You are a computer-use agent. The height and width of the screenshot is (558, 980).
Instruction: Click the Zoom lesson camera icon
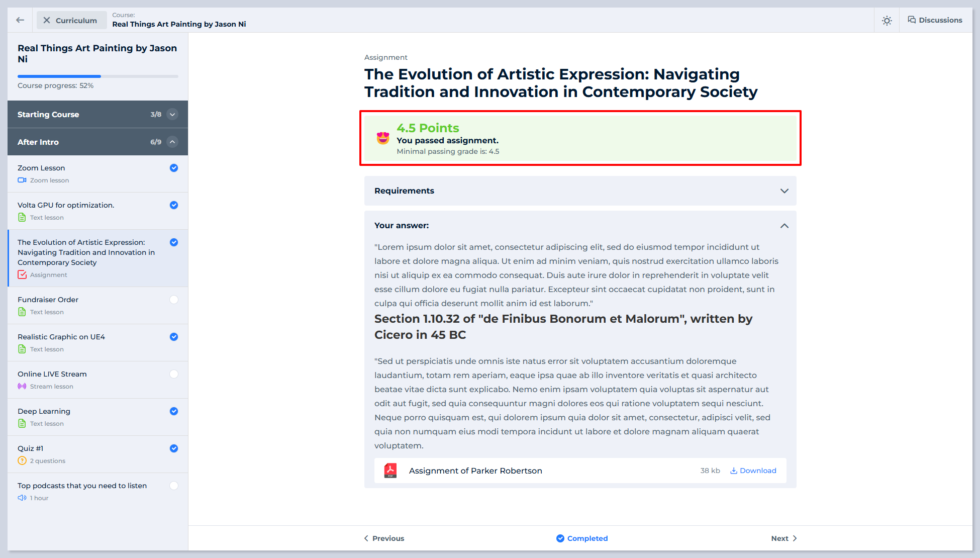tap(22, 180)
